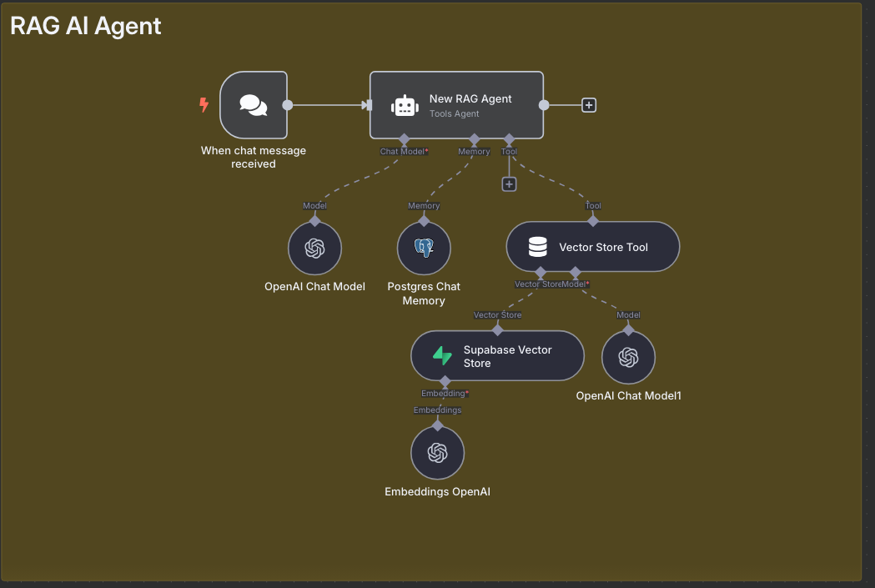This screenshot has width=875, height=588.
Task: Open the New RAG Agent node
Action: tap(456, 105)
